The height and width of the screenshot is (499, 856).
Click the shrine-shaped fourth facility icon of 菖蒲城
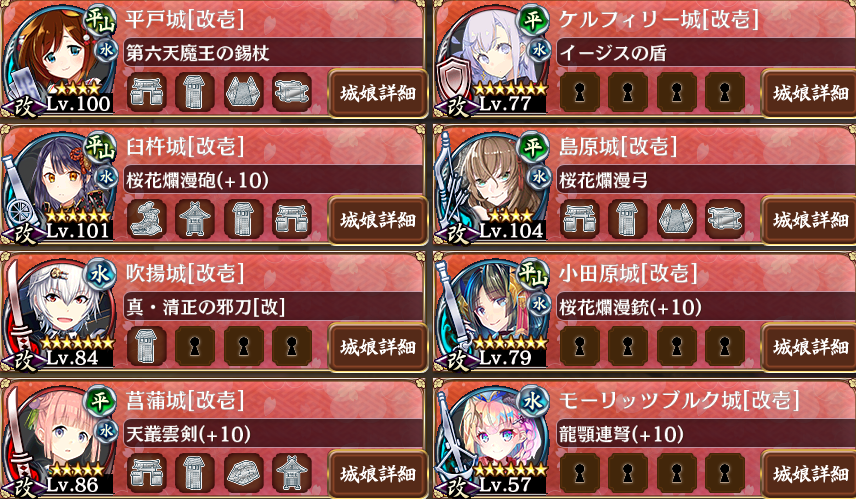(x=292, y=472)
